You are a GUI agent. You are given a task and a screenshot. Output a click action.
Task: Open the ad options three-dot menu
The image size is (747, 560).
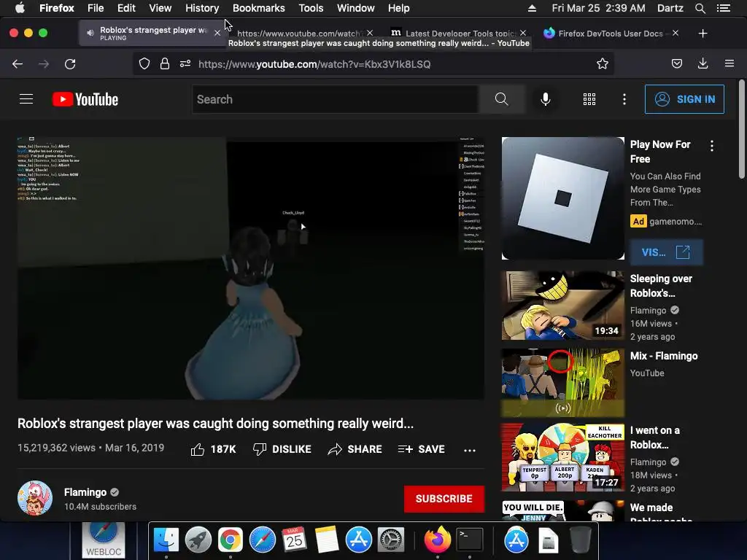(x=712, y=146)
